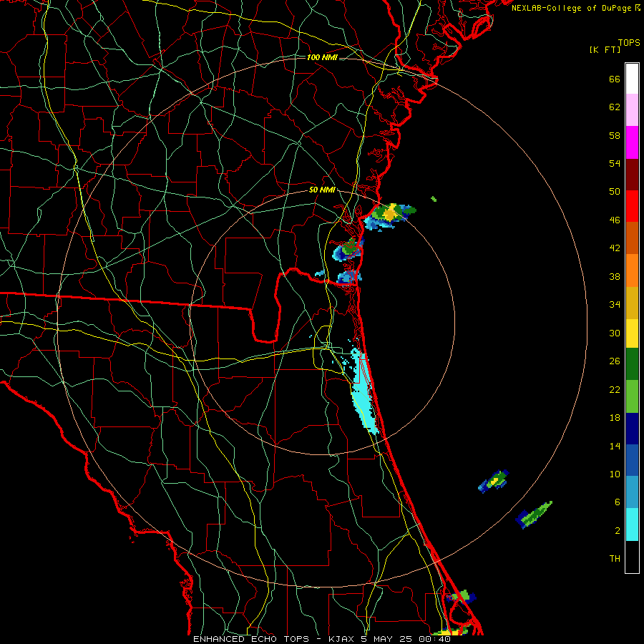Click the gold legend swatch

click(632, 303)
